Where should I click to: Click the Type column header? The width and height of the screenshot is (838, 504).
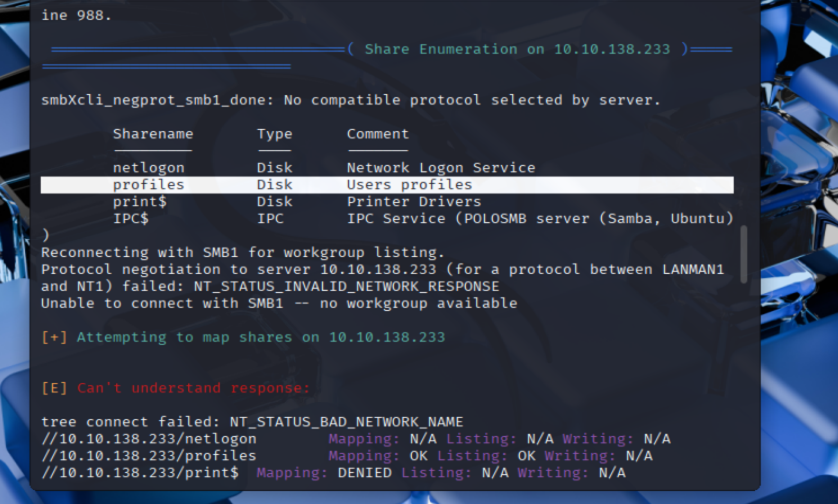pos(274,134)
